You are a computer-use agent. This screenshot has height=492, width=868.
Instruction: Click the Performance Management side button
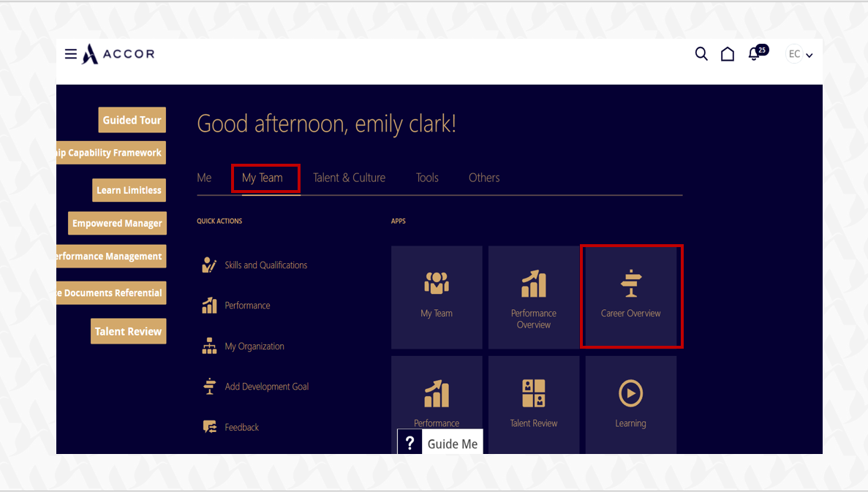pos(111,257)
